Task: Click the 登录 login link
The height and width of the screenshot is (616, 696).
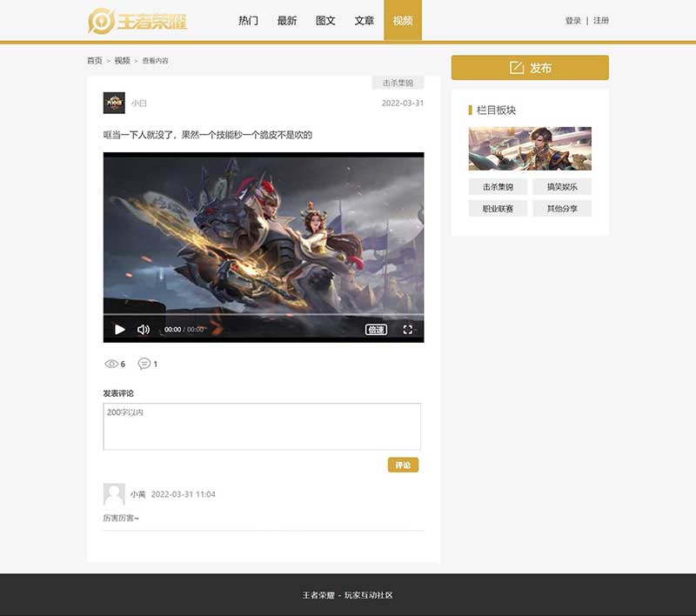Action: pyautogui.click(x=572, y=21)
